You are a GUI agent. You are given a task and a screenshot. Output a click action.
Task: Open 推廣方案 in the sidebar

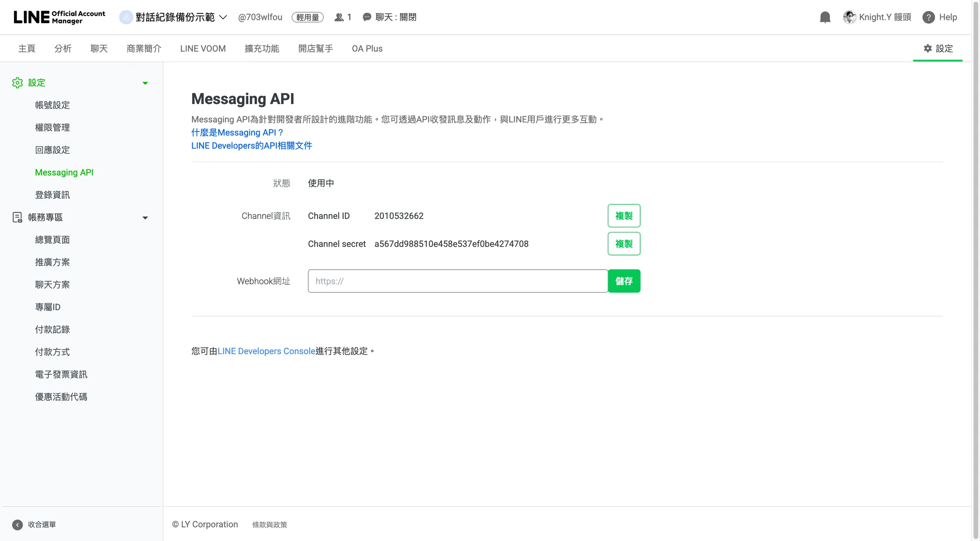[x=52, y=262]
